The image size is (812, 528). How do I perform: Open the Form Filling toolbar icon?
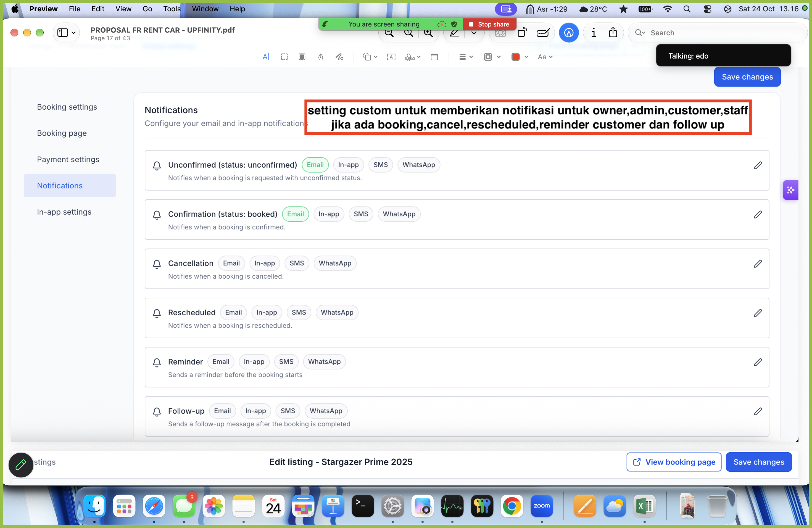pyautogui.click(x=543, y=32)
